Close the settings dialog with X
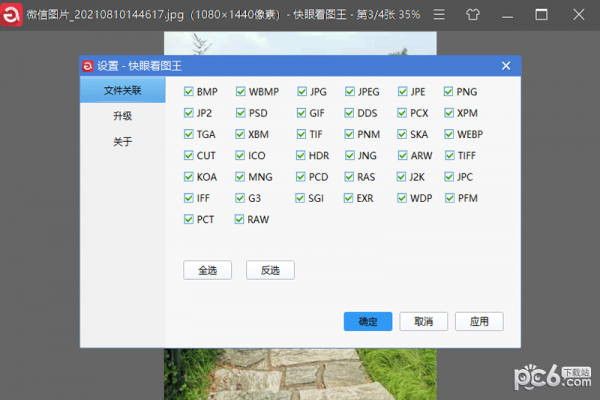This screenshot has width=600, height=400. [506, 66]
